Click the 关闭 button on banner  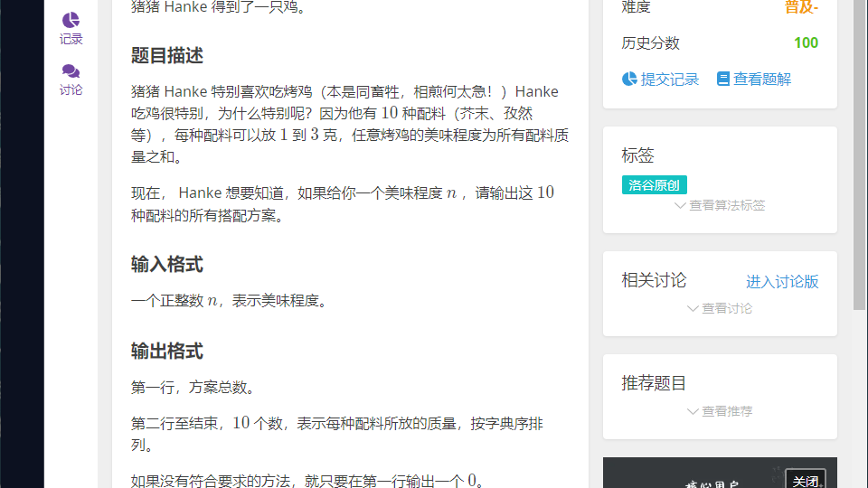click(x=806, y=481)
